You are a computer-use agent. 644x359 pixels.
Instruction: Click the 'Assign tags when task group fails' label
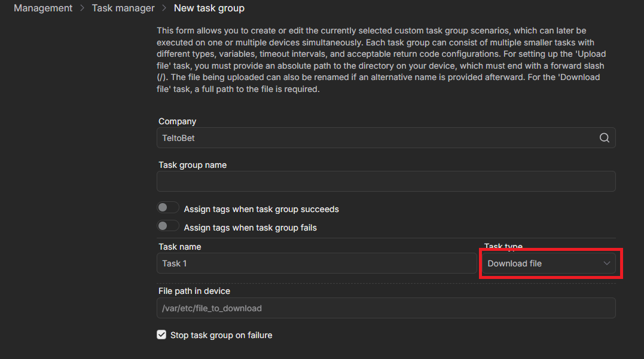tap(250, 228)
